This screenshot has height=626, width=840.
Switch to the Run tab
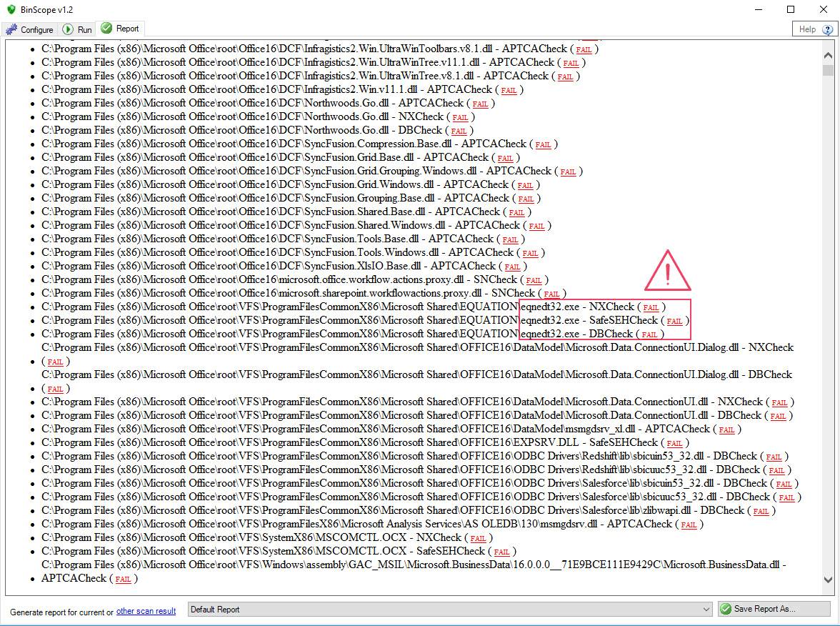[x=78, y=29]
